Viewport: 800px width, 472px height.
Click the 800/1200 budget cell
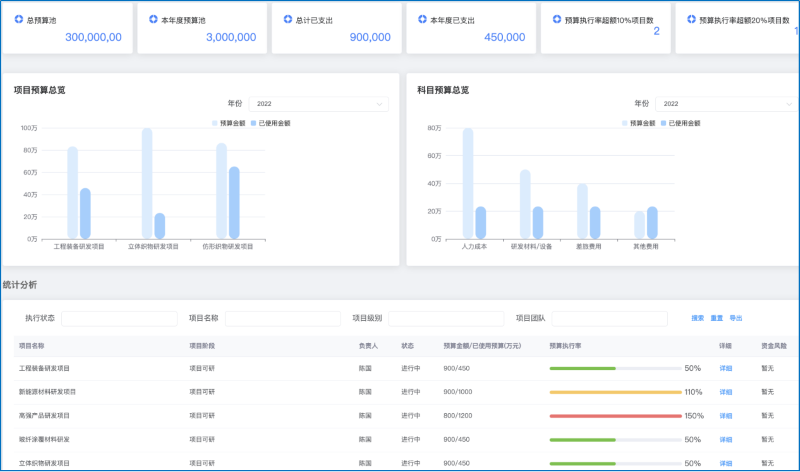coord(458,416)
